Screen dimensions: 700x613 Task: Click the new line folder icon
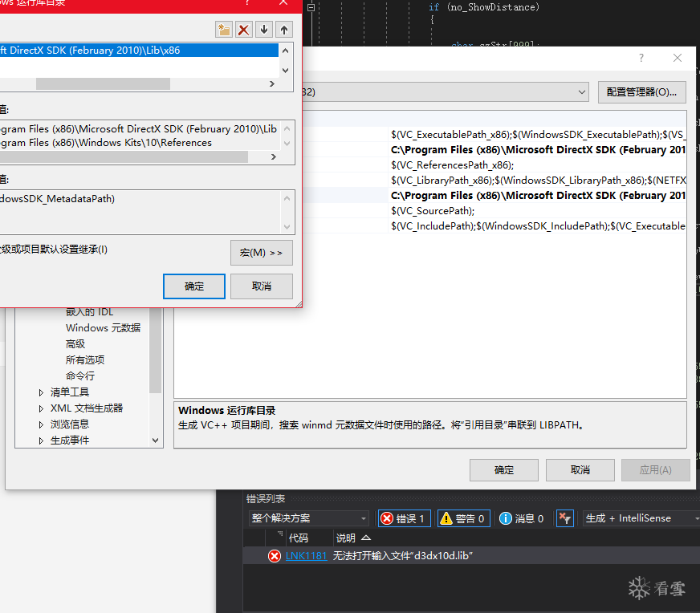(224, 30)
